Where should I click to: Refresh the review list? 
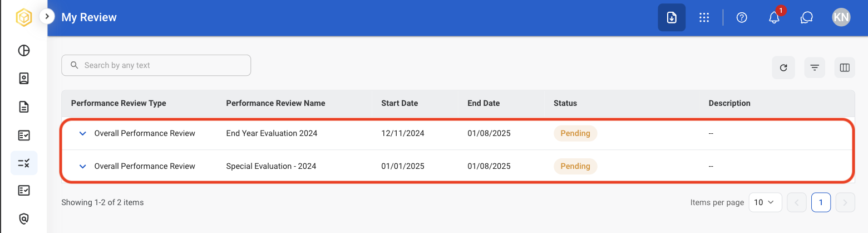click(x=783, y=68)
